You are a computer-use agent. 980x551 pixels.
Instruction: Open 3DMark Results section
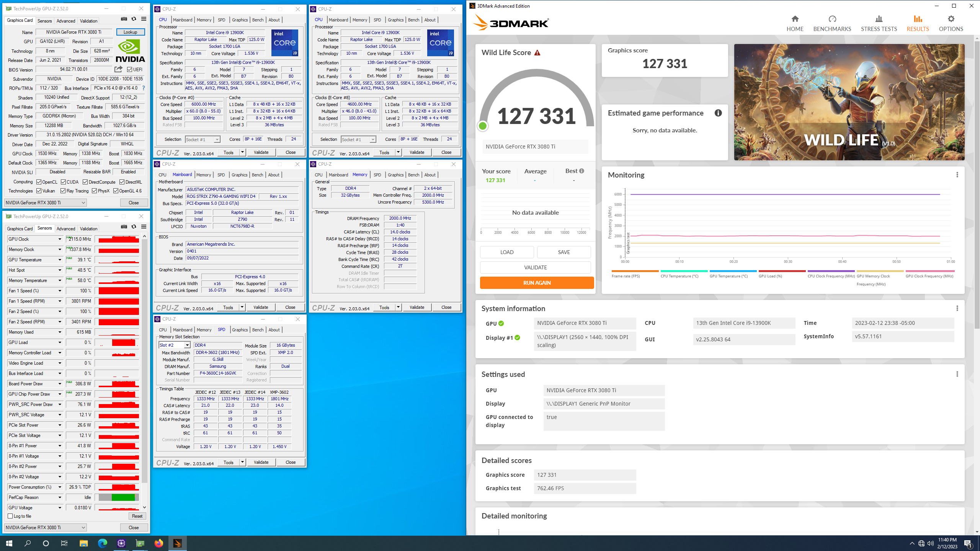pos(918,23)
